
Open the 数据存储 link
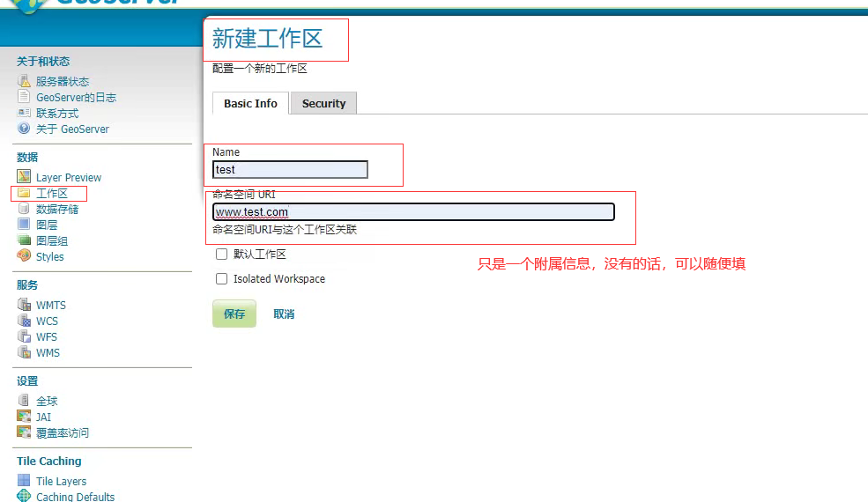tap(57, 210)
